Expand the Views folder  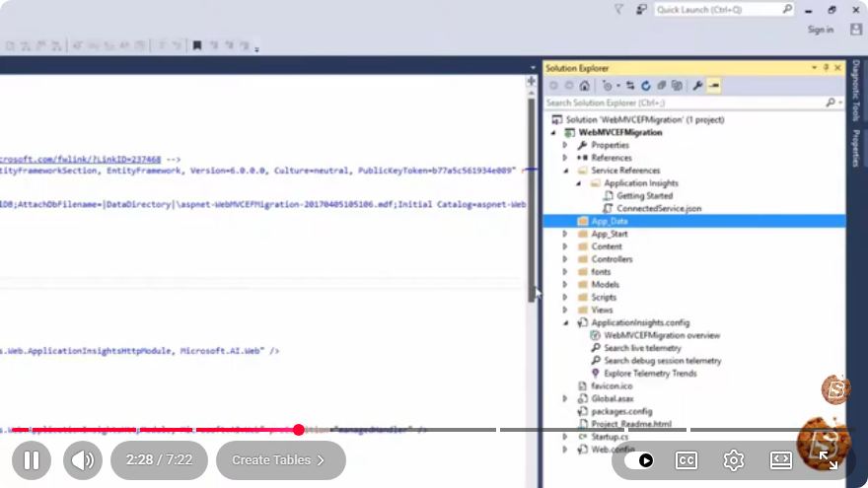point(565,310)
